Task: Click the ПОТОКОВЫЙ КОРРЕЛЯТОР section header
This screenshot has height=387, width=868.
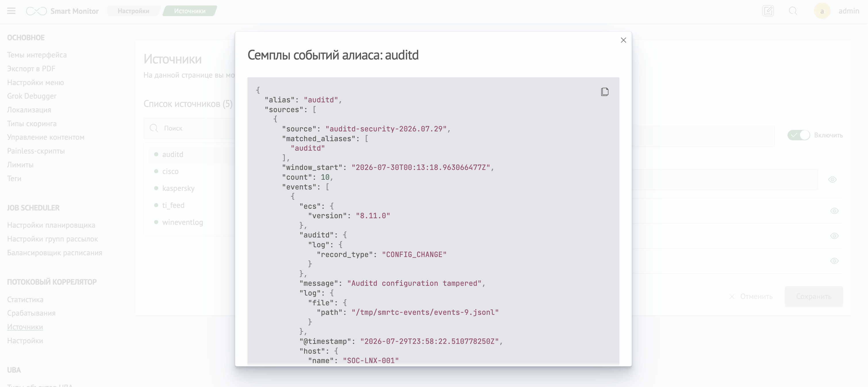Action: 52,282
